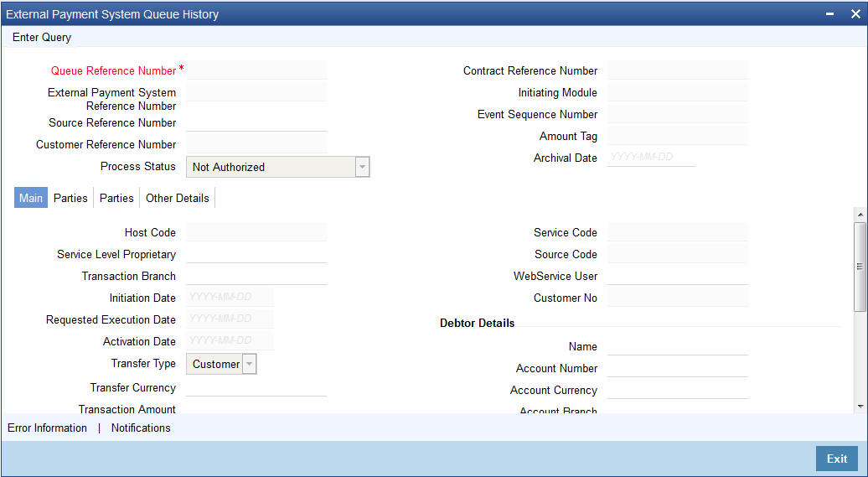
Task: Click the Contract Reference Number field
Action: (x=678, y=70)
